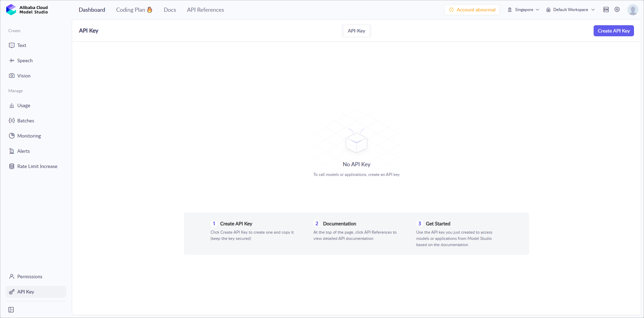Open the API References menu item
Screen dimensions: 644x318
205,10
